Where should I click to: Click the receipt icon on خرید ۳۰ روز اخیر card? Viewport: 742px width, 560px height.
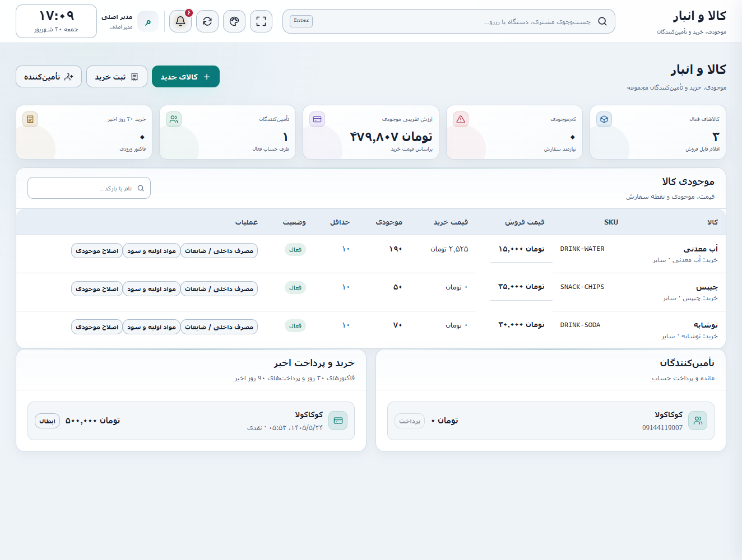pyautogui.click(x=30, y=119)
